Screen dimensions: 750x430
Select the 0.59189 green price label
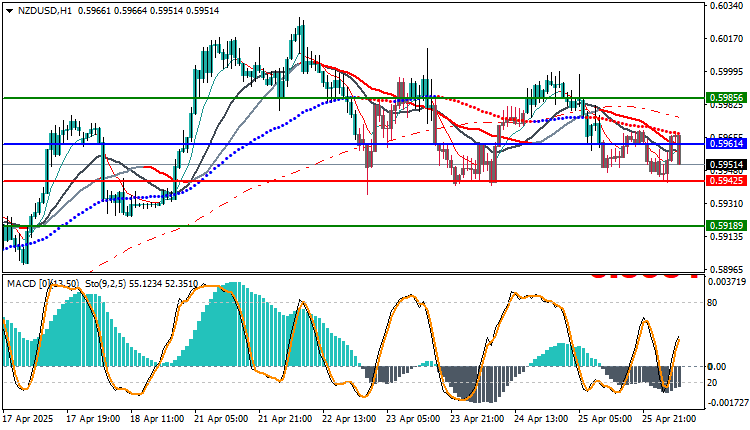coord(727,225)
